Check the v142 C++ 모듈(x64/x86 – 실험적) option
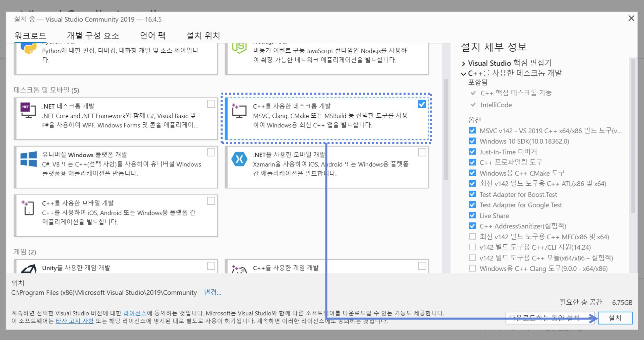Screen dimensions: 644x340 click(472, 258)
